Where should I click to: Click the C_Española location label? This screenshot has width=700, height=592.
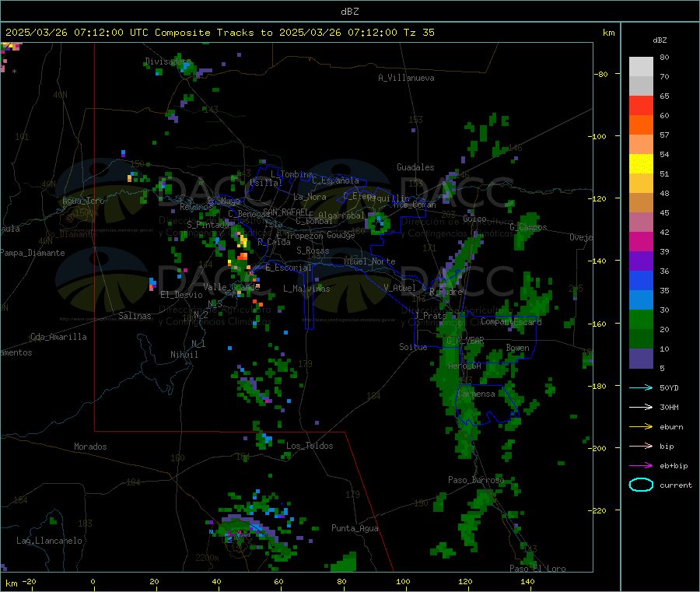[335, 180]
